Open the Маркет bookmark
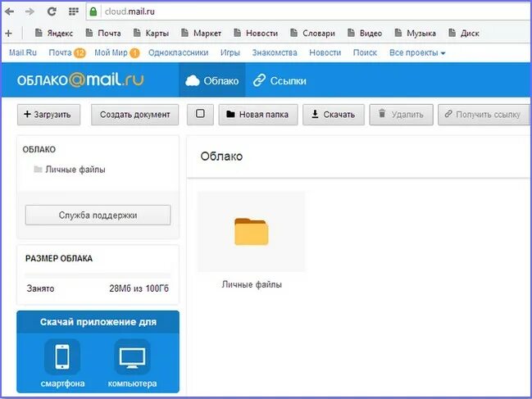 coord(201,34)
